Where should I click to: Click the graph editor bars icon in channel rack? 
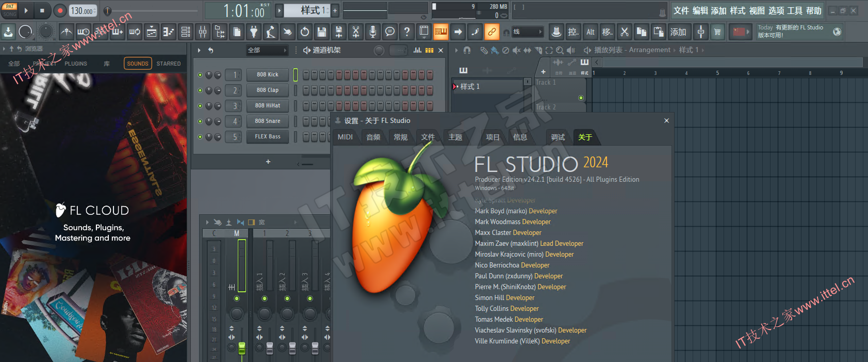pos(417,50)
